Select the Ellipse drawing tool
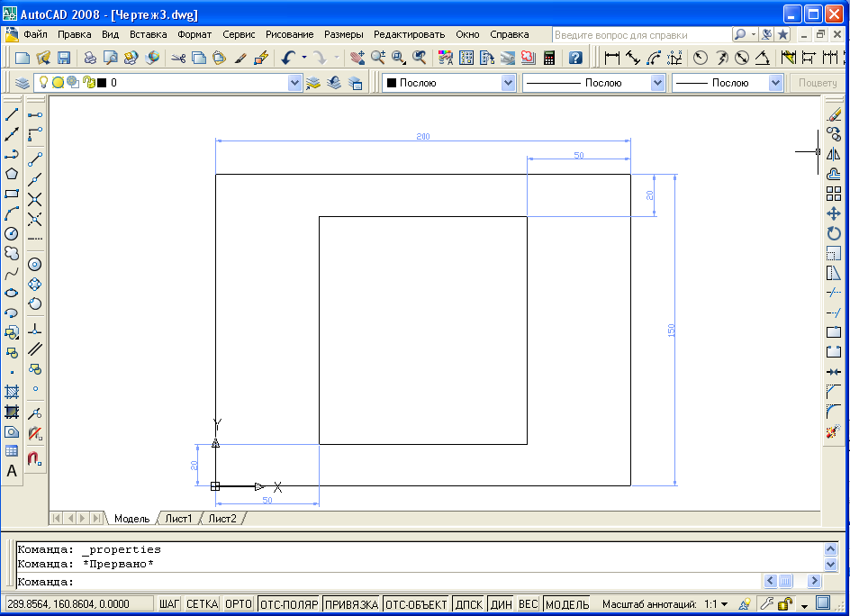Viewport: 850px width, 616px height. (12, 293)
